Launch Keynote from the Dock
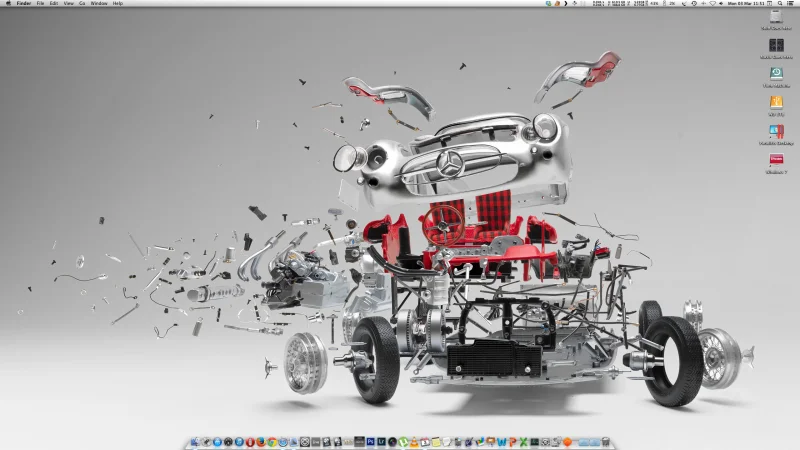800x450 pixels. tap(491, 442)
